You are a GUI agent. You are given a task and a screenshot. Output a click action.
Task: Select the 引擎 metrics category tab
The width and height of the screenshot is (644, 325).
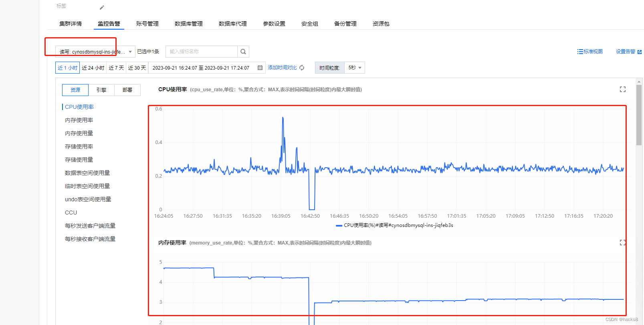101,90
